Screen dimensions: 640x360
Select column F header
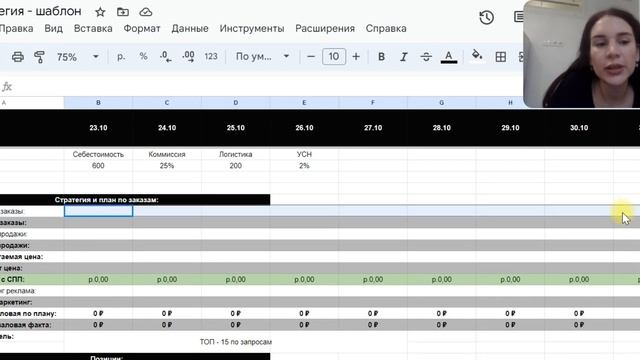(x=373, y=103)
